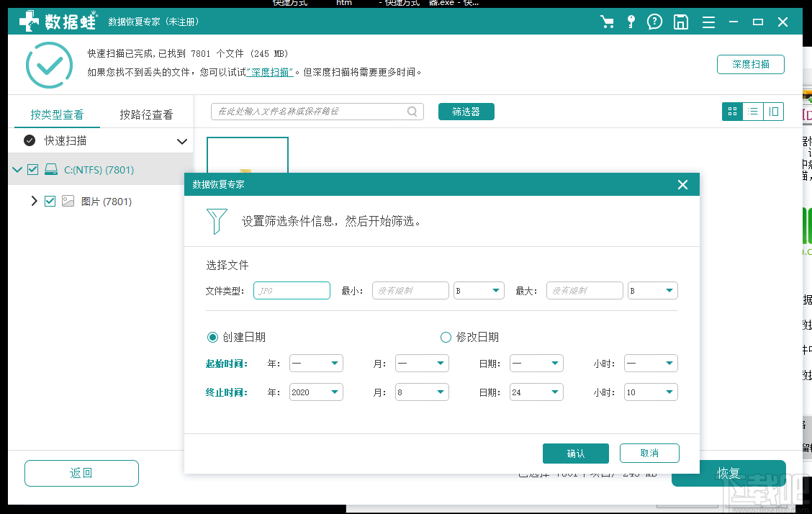812x514 pixels.
Task: Switch to the 按路径查看 tab
Action: (x=146, y=114)
